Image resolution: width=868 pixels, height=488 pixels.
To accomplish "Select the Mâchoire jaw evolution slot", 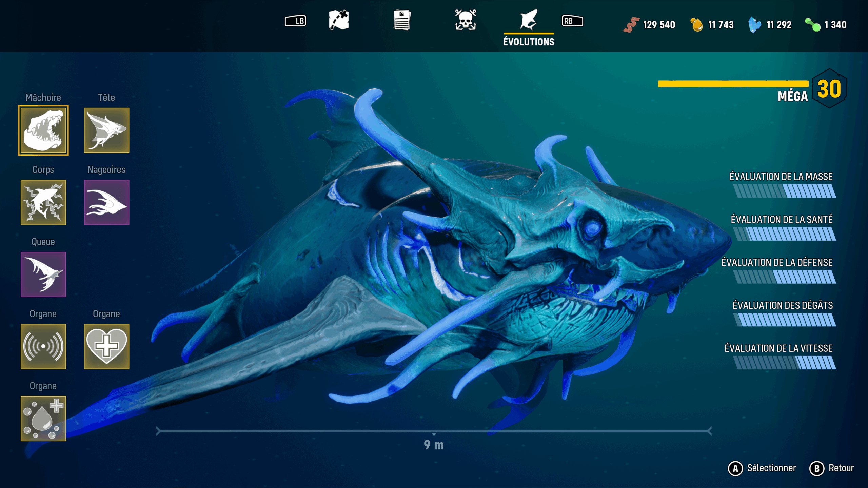I will [x=43, y=130].
